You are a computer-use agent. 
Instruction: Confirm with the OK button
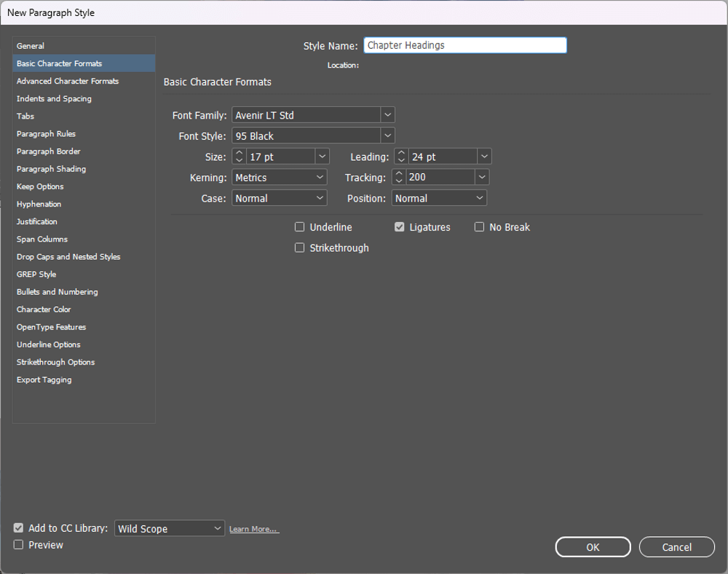coord(593,547)
